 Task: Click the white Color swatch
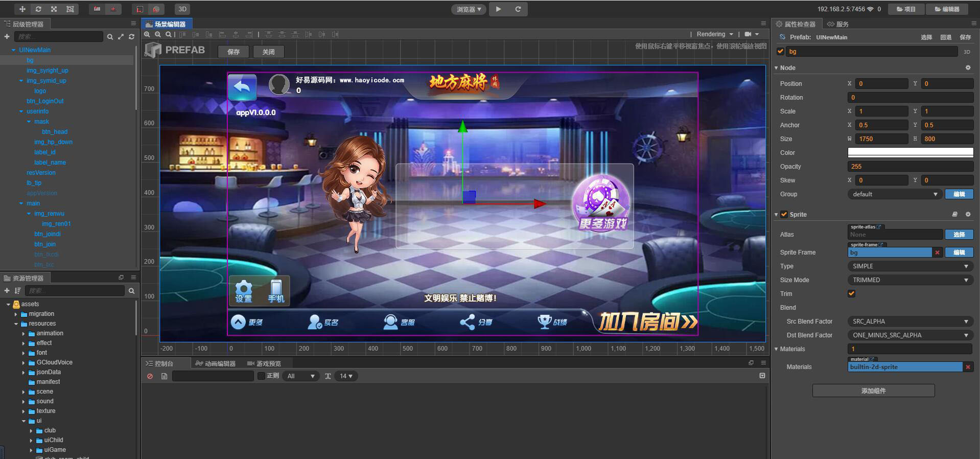[910, 152]
